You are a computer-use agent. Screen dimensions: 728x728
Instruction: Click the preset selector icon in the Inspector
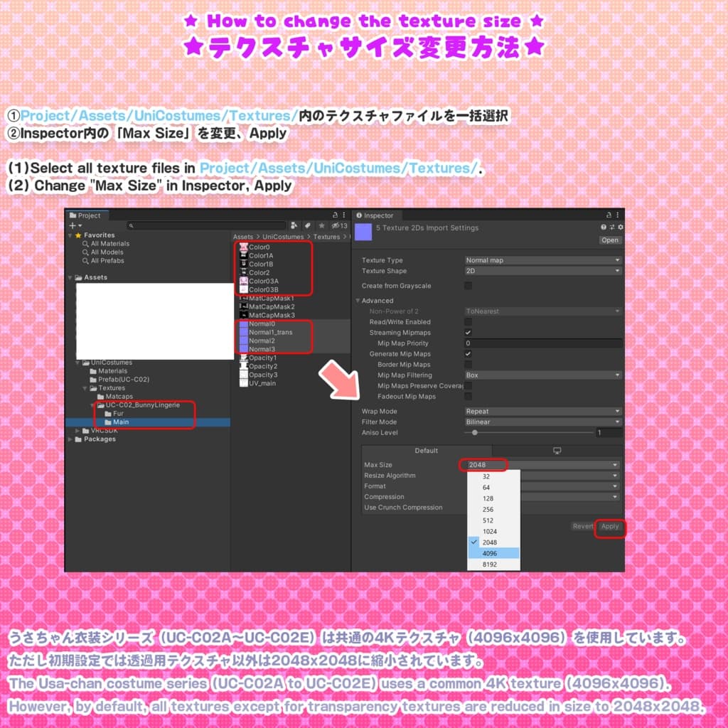611,228
